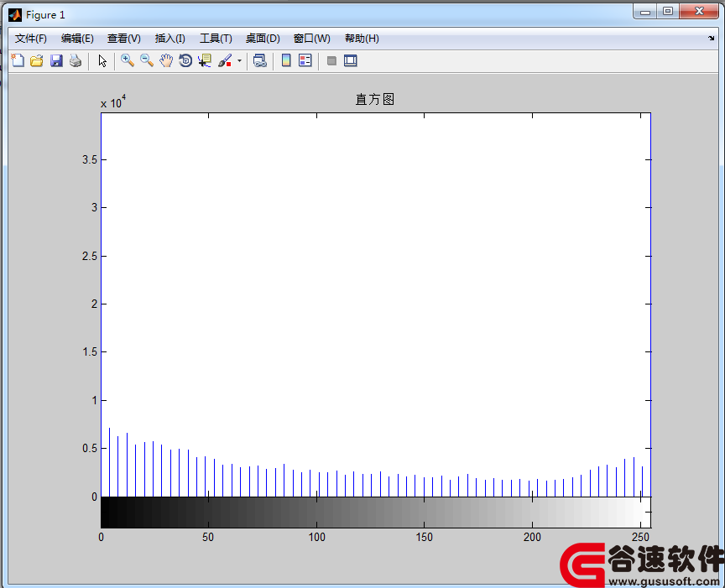725x588 pixels.
Task: Click the MATLAB logo in the title bar
Action: click(x=15, y=15)
